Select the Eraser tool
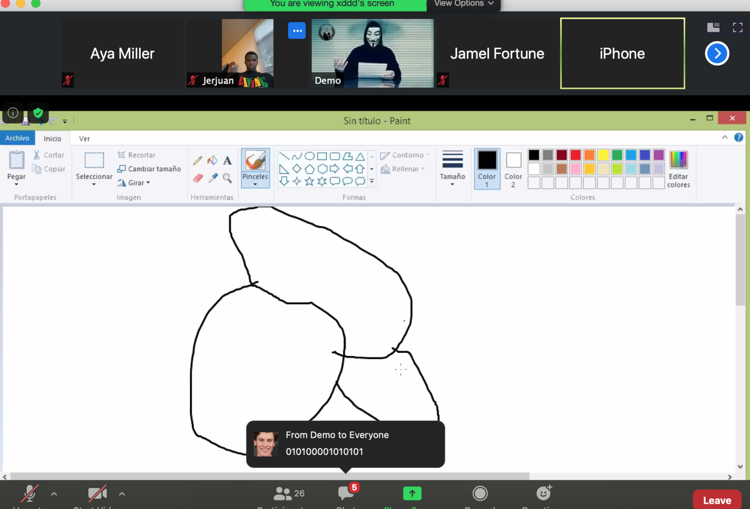 pyautogui.click(x=198, y=178)
